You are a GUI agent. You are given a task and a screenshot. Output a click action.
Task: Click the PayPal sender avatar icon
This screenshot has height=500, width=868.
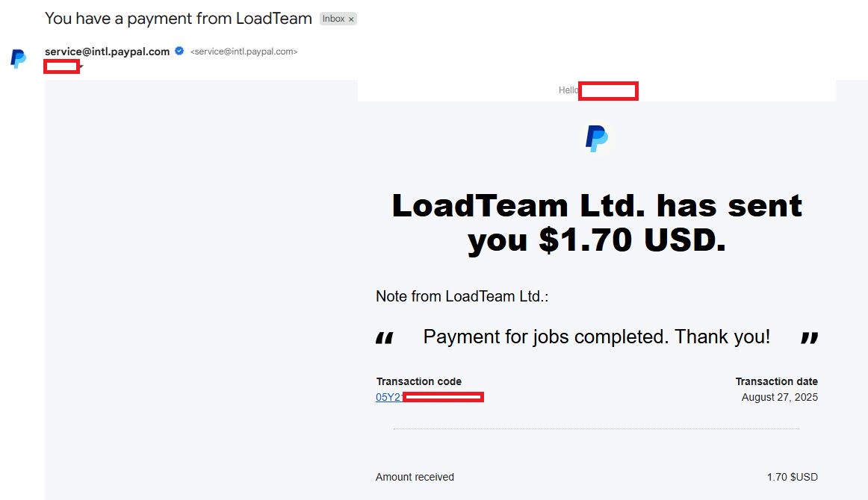(18, 59)
